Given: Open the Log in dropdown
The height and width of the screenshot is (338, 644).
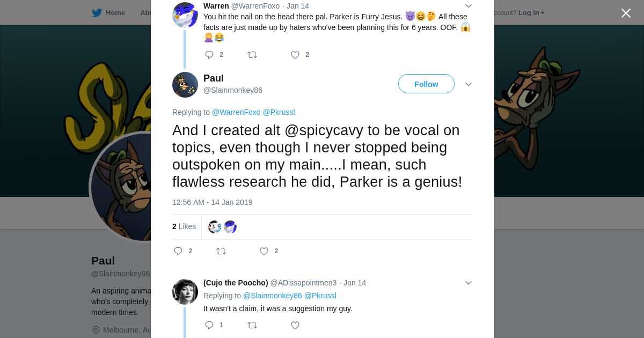Looking at the screenshot, I should [531, 12].
